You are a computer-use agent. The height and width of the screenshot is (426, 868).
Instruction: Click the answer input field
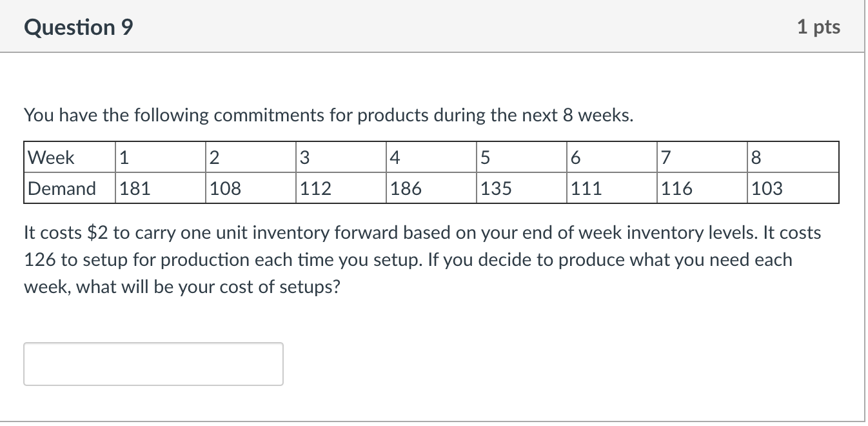(153, 364)
